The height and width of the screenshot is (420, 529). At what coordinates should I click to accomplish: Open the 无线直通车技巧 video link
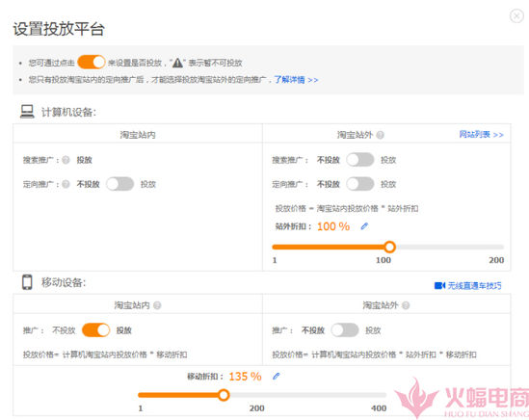(474, 285)
